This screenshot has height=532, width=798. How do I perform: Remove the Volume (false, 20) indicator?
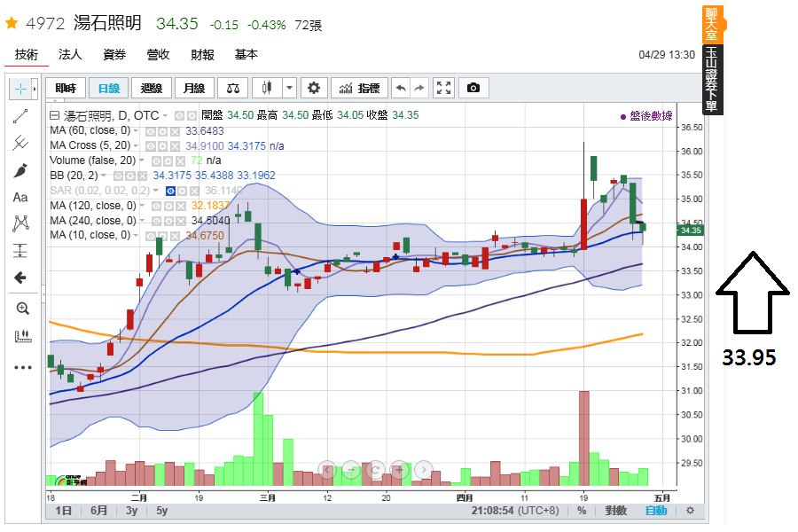click(180, 161)
